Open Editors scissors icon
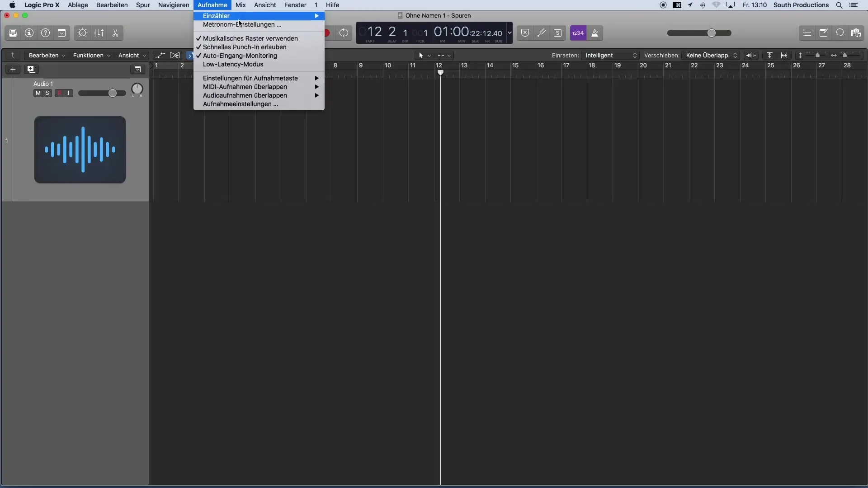This screenshot has height=488, width=868. click(x=115, y=33)
